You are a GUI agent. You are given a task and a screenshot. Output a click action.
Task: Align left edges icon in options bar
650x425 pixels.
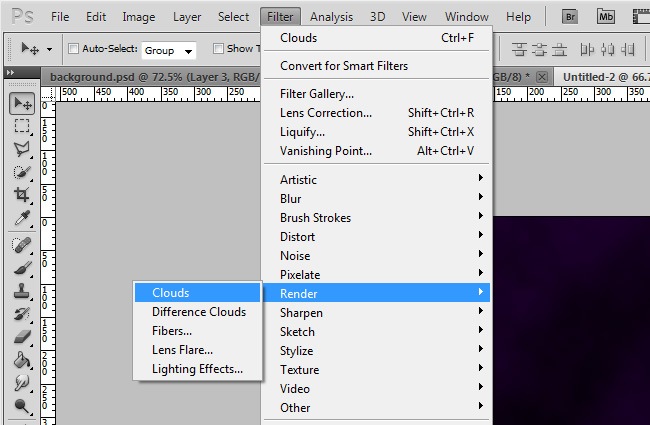click(x=587, y=50)
